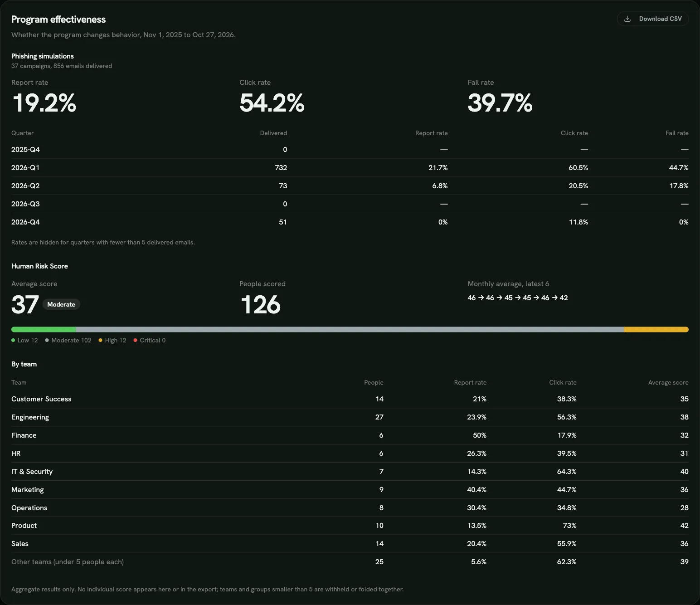Click the green Low segment of the risk bar
The height and width of the screenshot is (605, 700).
point(44,330)
